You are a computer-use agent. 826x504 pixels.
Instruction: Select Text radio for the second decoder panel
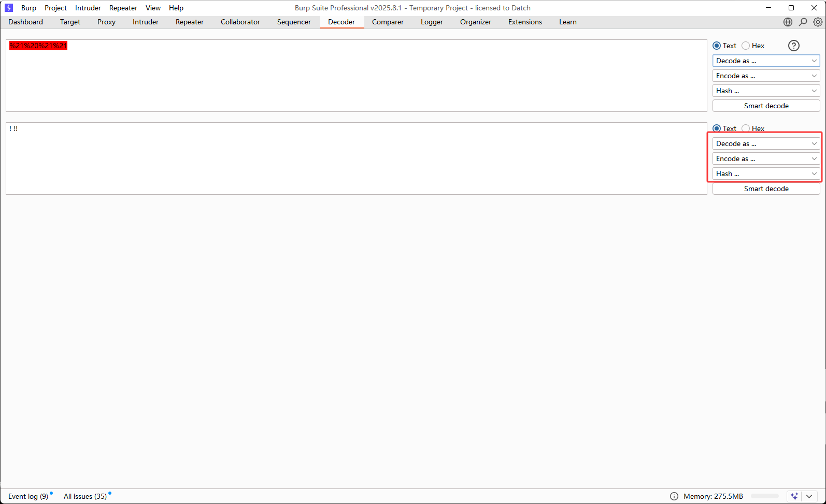(x=717, y=128)
